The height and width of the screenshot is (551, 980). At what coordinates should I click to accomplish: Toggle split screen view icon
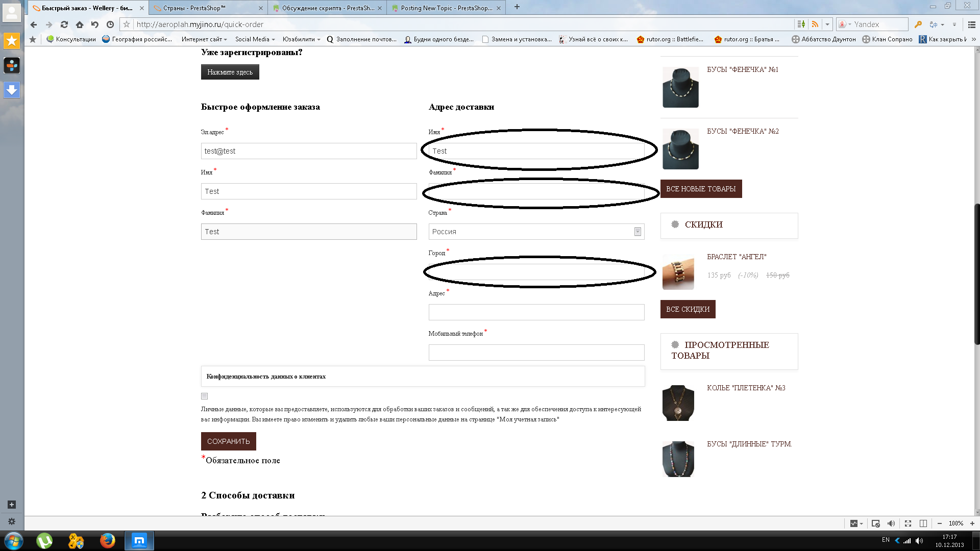coord(923,523)
